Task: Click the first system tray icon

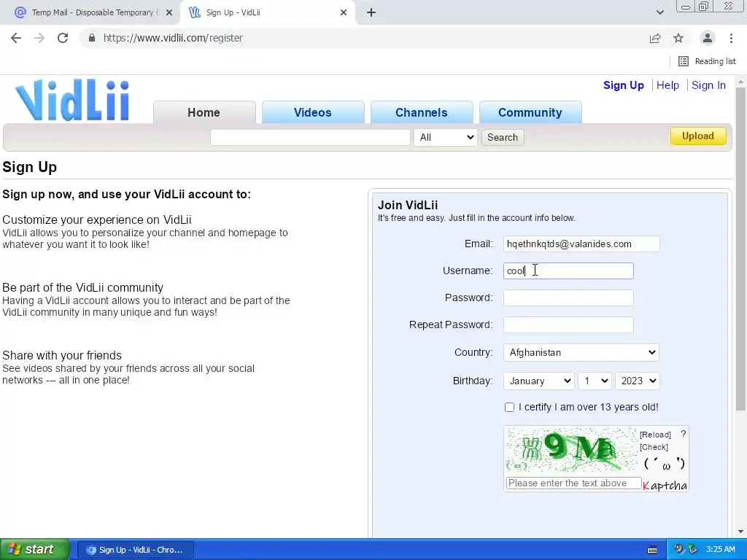Action: pos(678,549)
